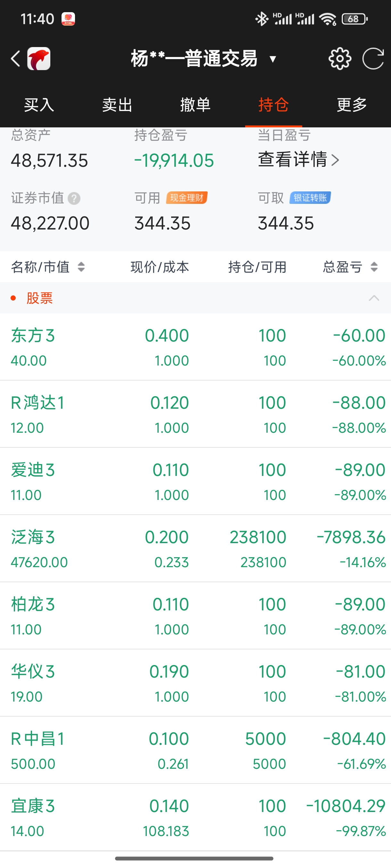Refresh holdings with circular arrow icon
This screenshot has width=391, height=868.
pos(373,59)
